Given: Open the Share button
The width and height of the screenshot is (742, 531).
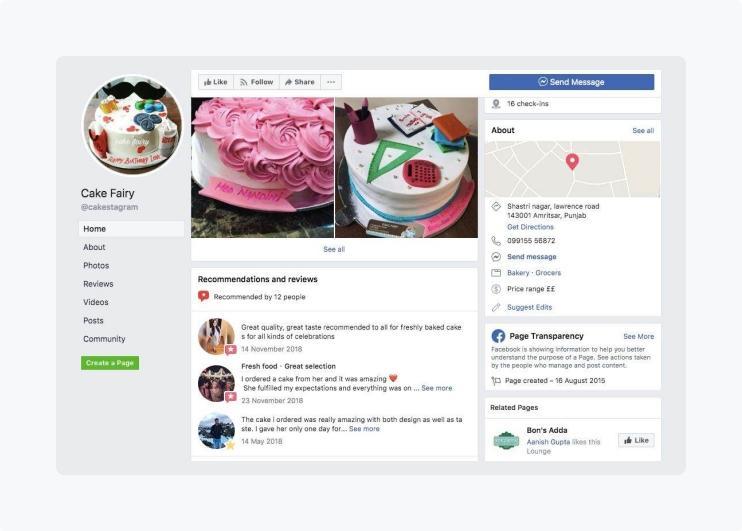Looking at the screenshot, I should point(300,82).
